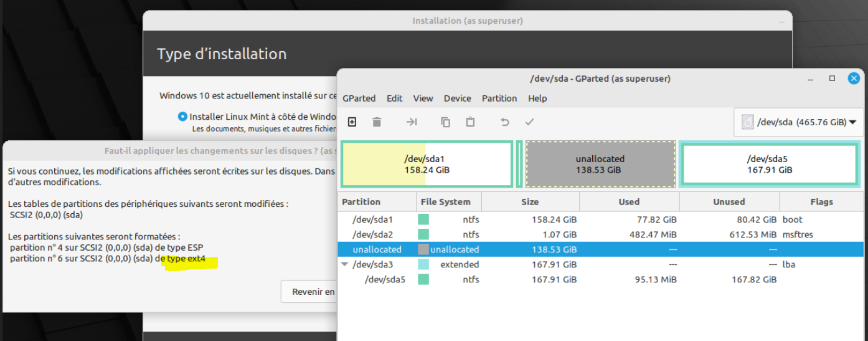This screenshot has width=868, height=341.
Task: Select the unallocated block in disk map
Action: pos(600,164)
